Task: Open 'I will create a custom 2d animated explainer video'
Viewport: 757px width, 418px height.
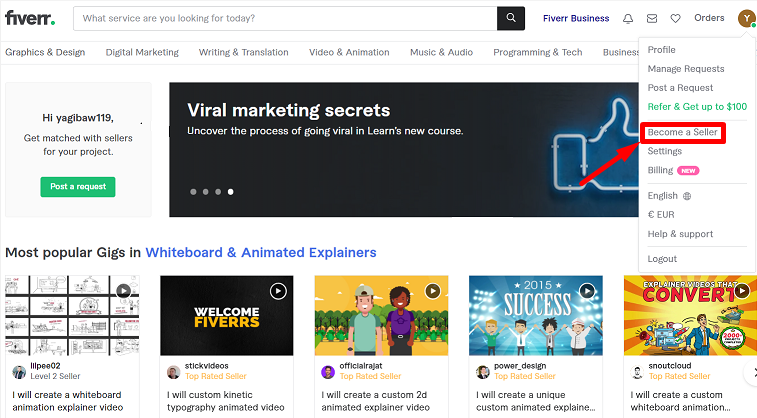Action: coord(375,401)
